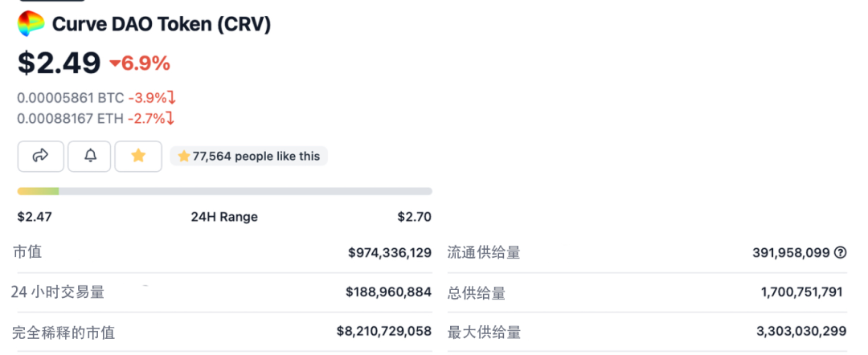
Task: Click the 24 小时交易量 row label
Action: pos(58,292)
